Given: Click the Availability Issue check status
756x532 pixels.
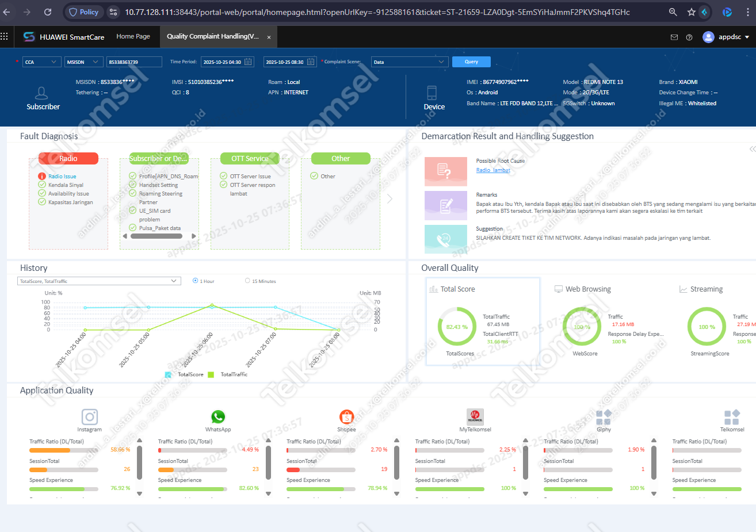Looking at the screenshot, I should [42, 193].
